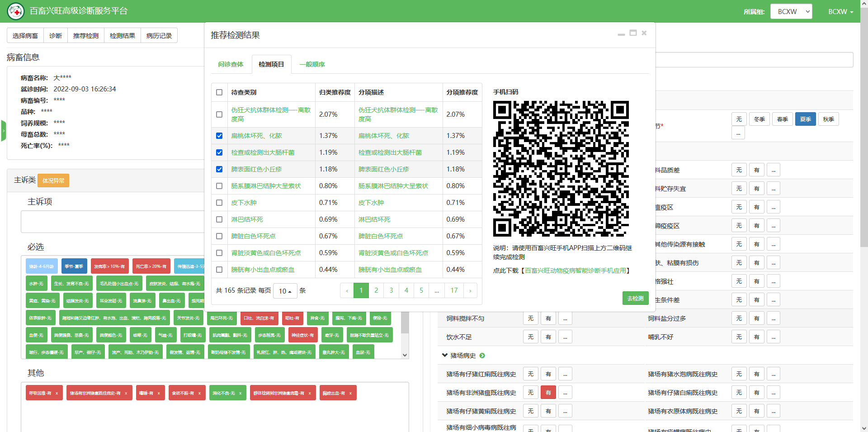
Task: Open more season options below 无 button
Action: click(x=738, y=133)
